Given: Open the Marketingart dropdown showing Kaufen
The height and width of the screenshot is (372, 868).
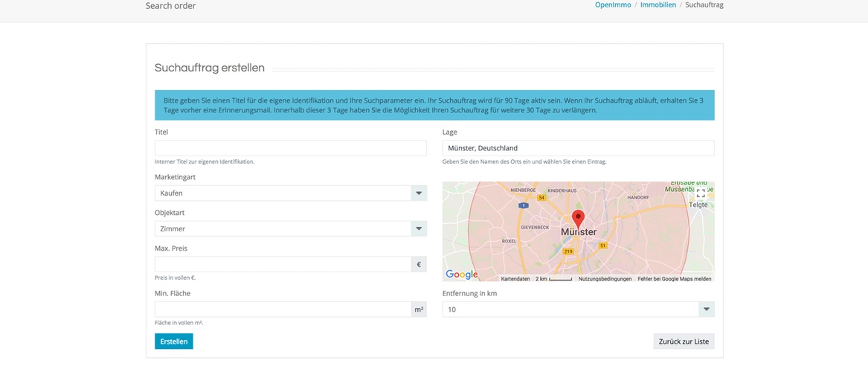Looking at the screenshot, I should 290,193.
